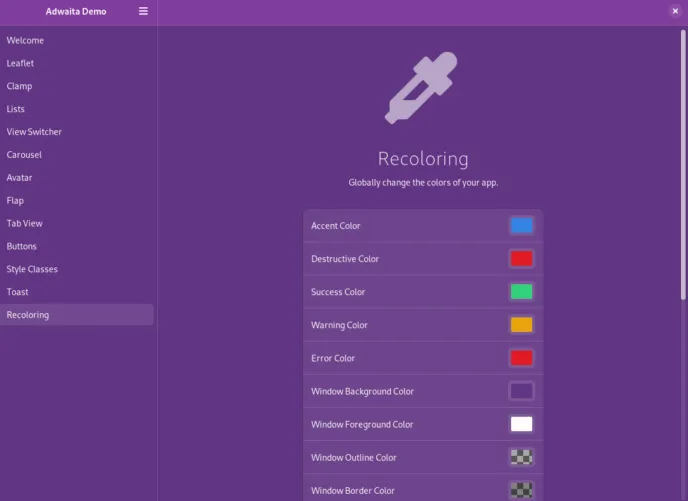Viewport: 688px width, 501px height.
Task: Open the Window Background Color swatch
Action: point(521,391)
